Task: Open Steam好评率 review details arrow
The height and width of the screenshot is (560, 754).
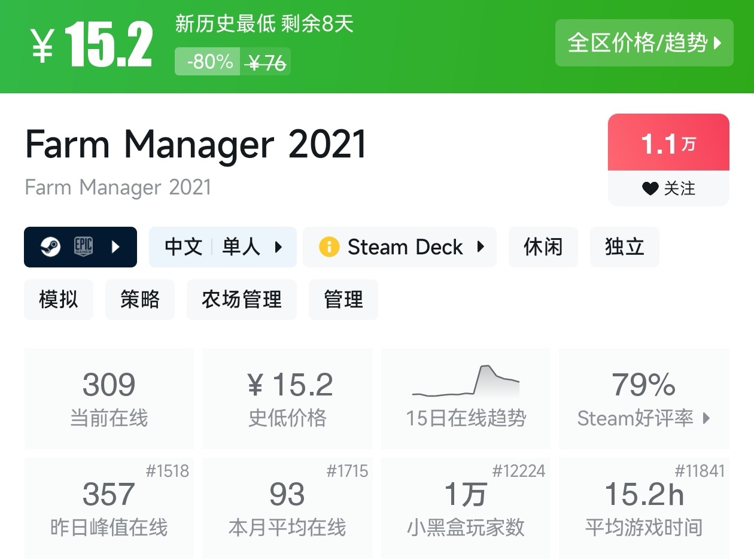Action: pos(706,418)
